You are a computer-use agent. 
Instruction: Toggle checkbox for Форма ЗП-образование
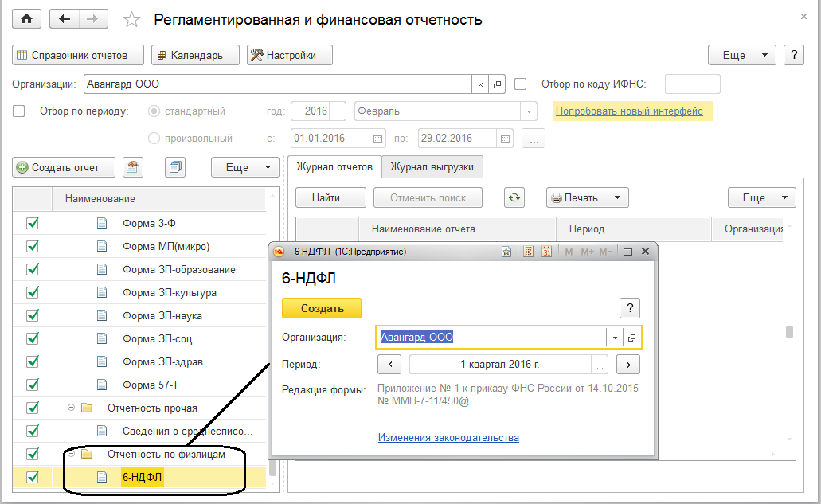[33, 269]
